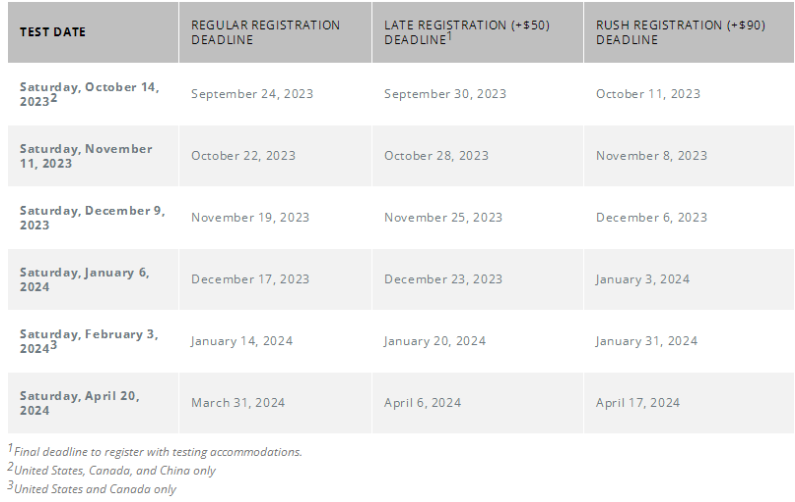Click September 24, 2023 regular deadline cell

point(252,94)
